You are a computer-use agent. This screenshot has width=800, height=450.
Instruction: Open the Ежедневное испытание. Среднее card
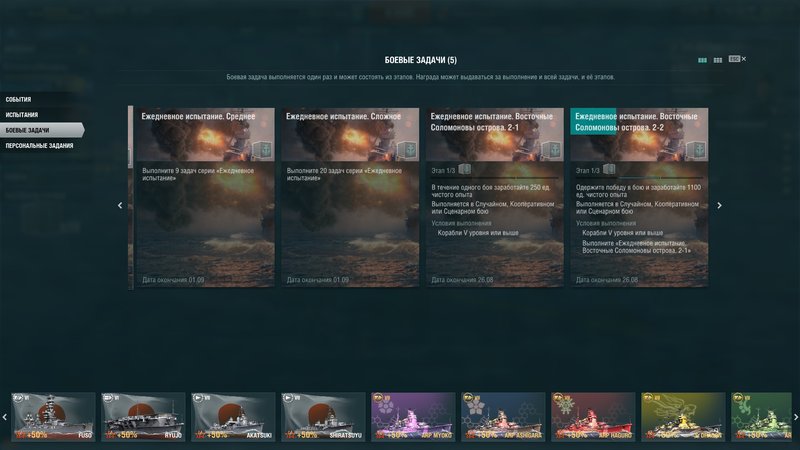pos(205,197)
